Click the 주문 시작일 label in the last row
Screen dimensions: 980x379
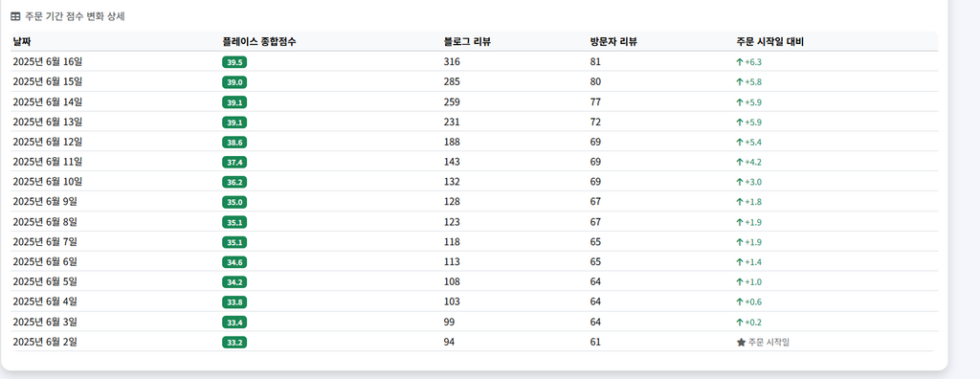pos(768,343)
